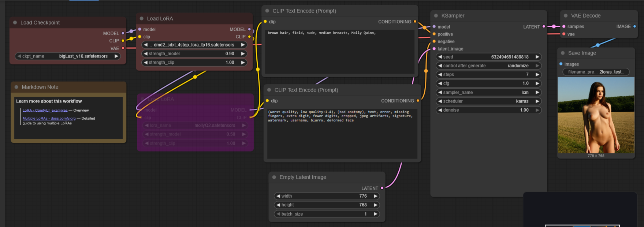Open the ckpt_name bigLust_v16 checkpoint selector

tap(68, 56)
